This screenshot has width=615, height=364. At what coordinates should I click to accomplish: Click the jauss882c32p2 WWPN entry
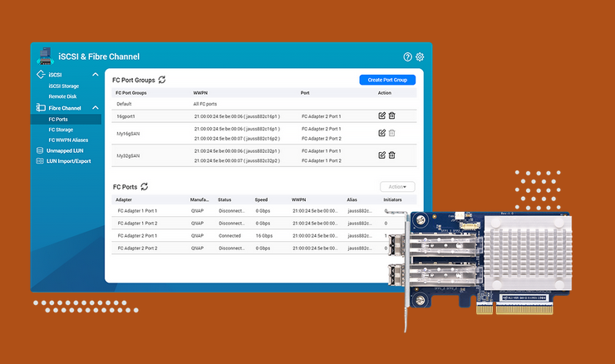237,161
